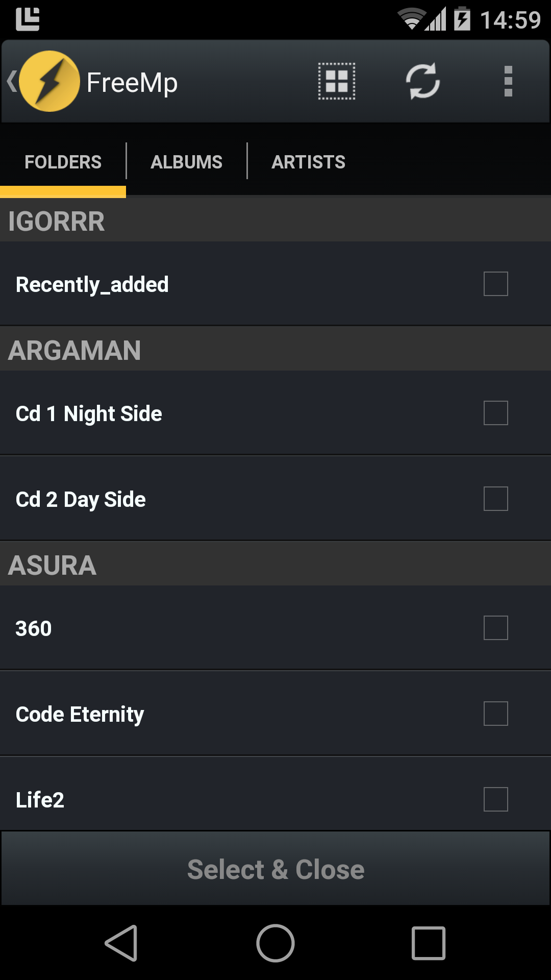Toggle the Code Eternity checkbox
Image resolution: width=551 pixels, height=980 pixels.
tap(495, 714)
